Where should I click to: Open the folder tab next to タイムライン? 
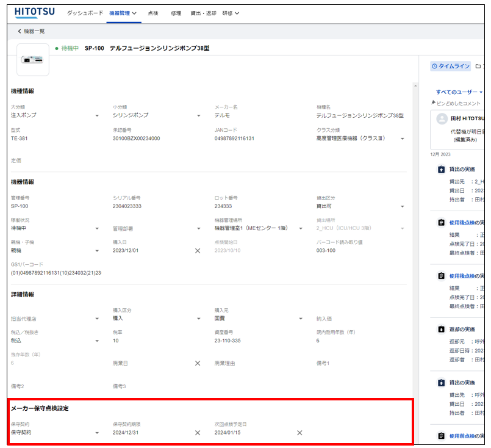click(x=478, y=66)
